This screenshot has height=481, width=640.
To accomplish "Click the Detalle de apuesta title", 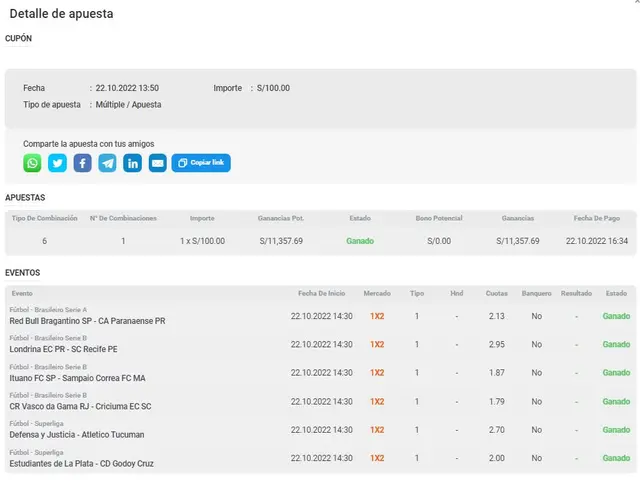I will (61, 14).
